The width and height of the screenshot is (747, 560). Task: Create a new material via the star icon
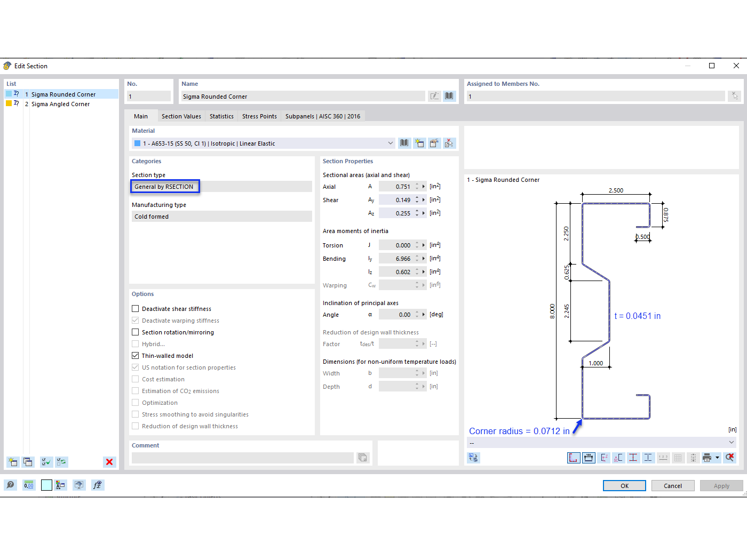[419, 143]
